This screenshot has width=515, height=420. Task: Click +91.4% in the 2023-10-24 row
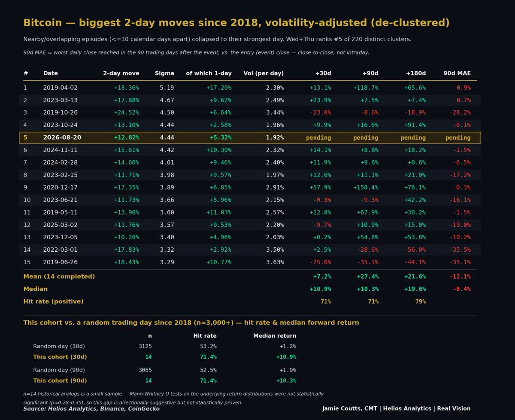pyautogui.click(x=415, y=125)
